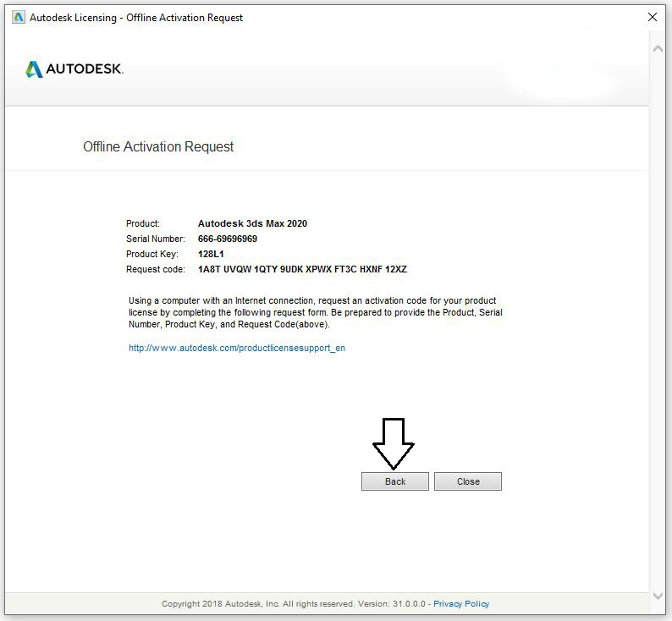
Task: Click the product key 128L1
Action: click(x=211, y=254)
